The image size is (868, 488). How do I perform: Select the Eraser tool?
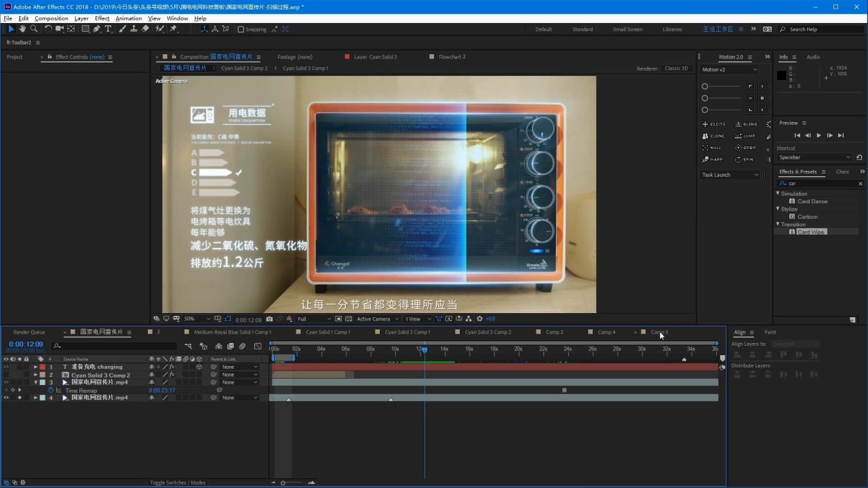pos(145,29)
